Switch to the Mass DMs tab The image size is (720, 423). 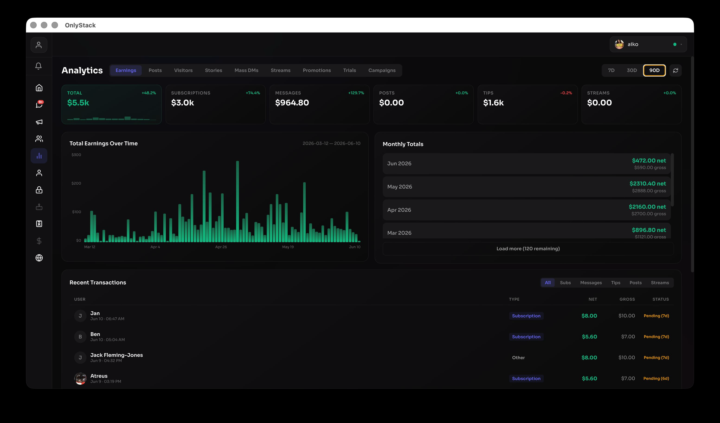pyautogui.click(x=246, y=70)
